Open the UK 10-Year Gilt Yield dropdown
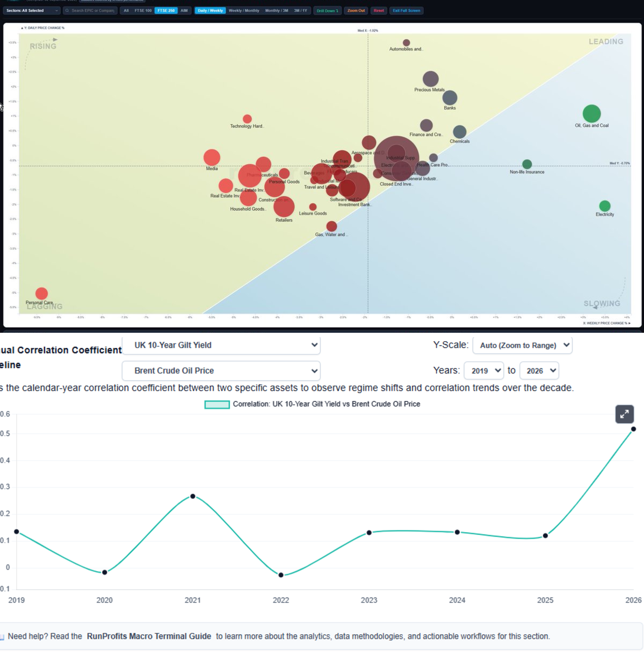Screen dimensions: 644x670 point(221,345)
